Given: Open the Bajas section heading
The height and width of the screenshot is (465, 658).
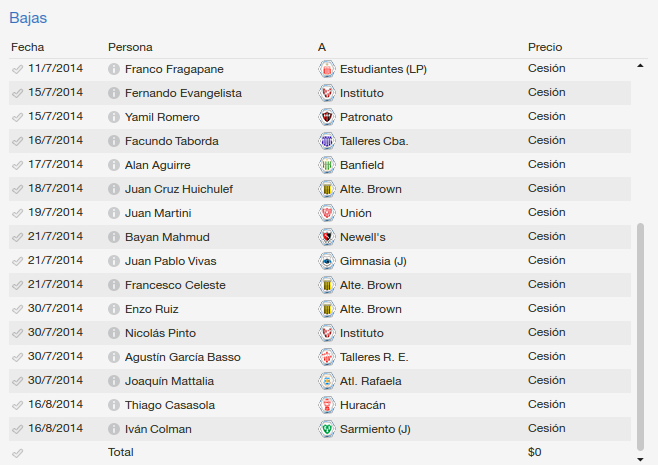Looking at the screenshot, I should (x=28, y=18).
